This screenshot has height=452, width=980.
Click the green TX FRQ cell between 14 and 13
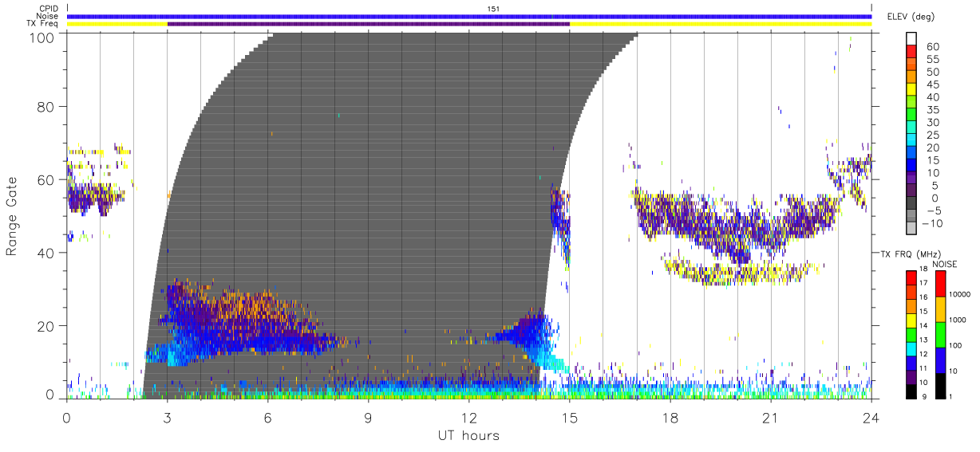[x=911, y=334]
